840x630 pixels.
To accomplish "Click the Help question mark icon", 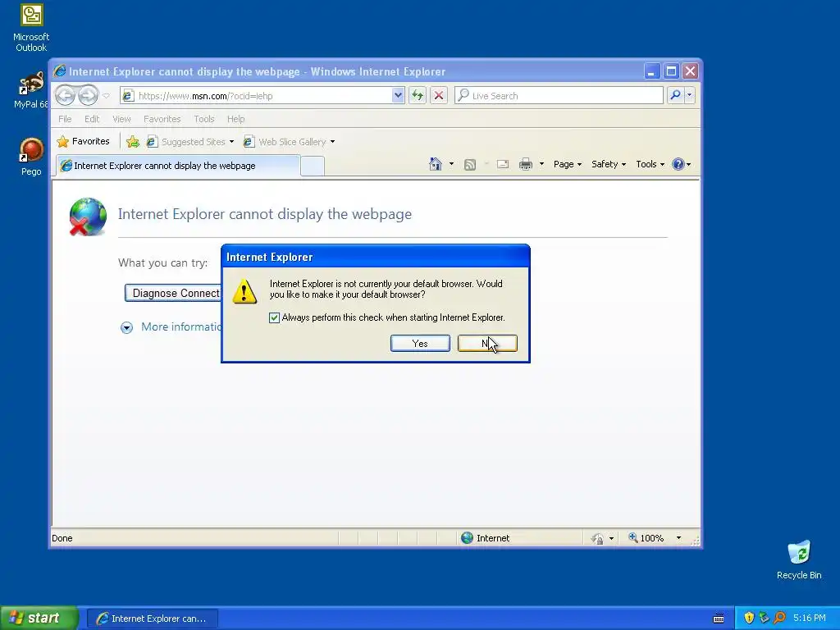I will (678, 164).
